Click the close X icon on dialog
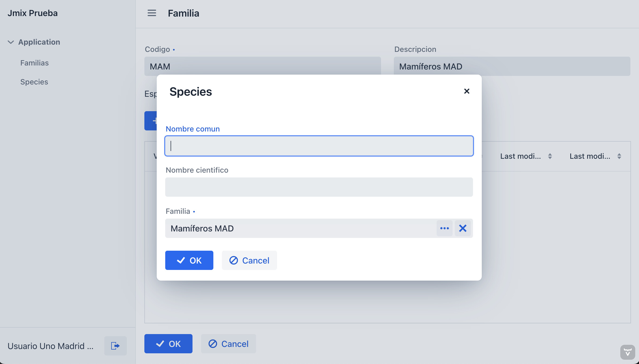The height and width of the screenshot is (364, 639). (x=467, y=91)
